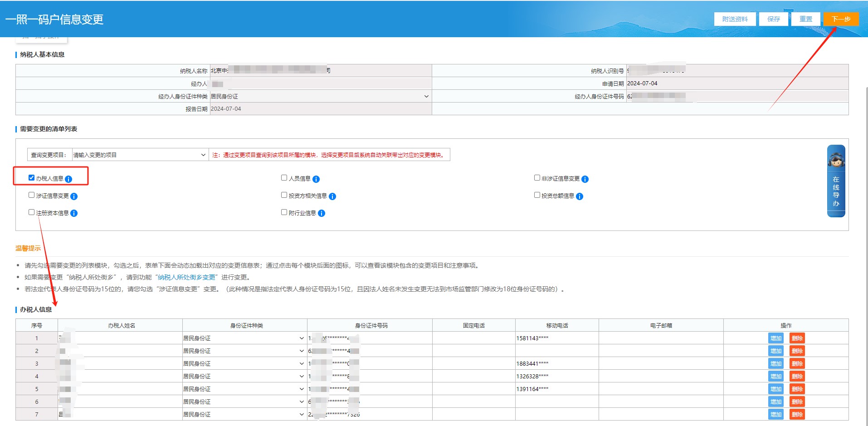Click the 附送资料 button
This screenshot has width=868, height=426.
735,19
